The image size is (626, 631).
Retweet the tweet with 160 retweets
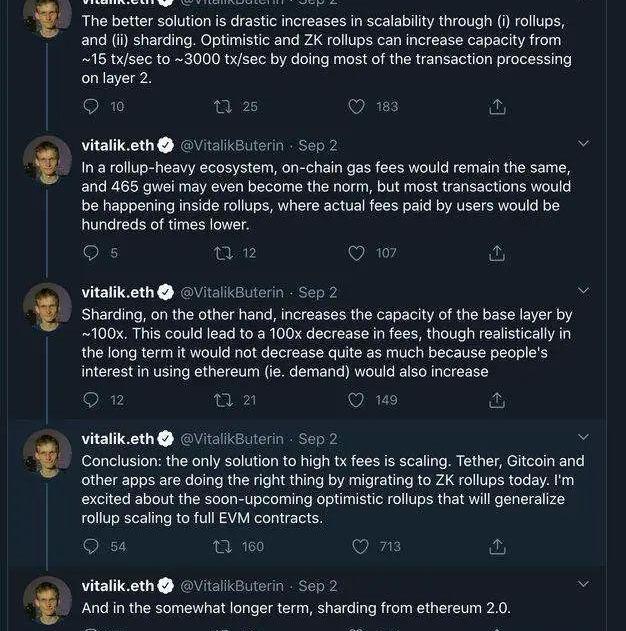tap(224, 546)
